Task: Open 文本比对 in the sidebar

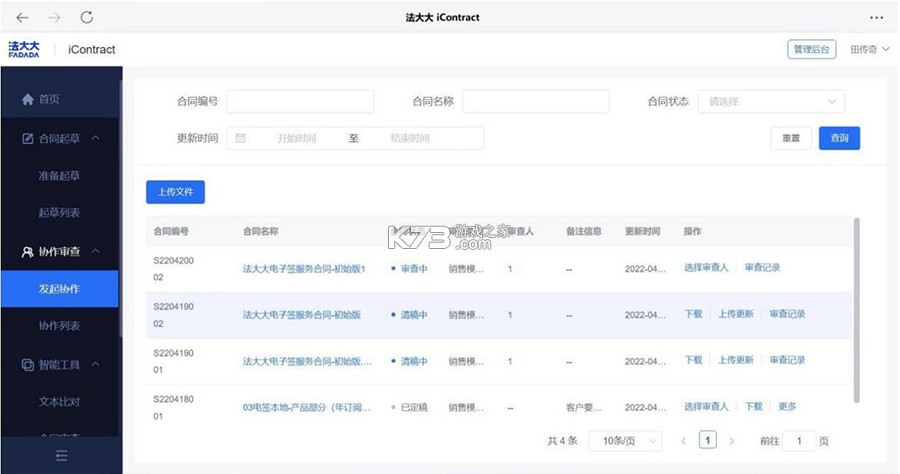Action: point(59,402)
